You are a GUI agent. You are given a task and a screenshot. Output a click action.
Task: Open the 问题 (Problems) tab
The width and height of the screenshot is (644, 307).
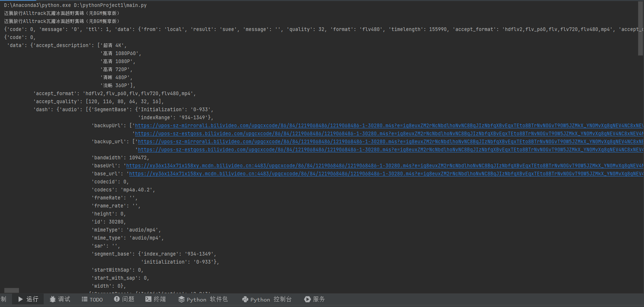click(124, 299)
